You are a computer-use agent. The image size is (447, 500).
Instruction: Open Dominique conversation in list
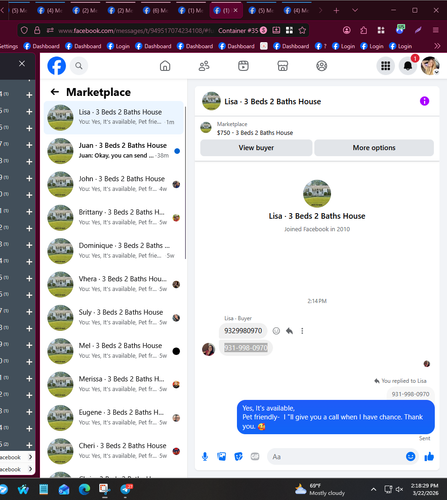point(114,251)
